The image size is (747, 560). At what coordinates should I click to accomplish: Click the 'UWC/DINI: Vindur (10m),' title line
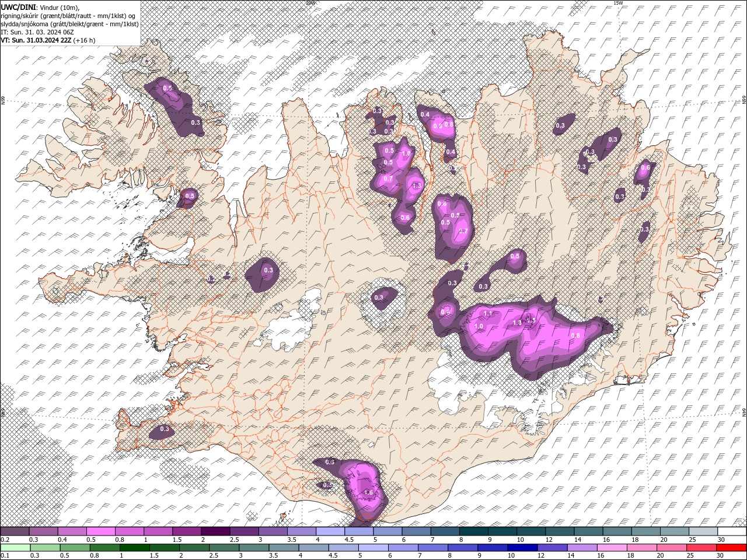pyautogui.click(x=40, y=7)
